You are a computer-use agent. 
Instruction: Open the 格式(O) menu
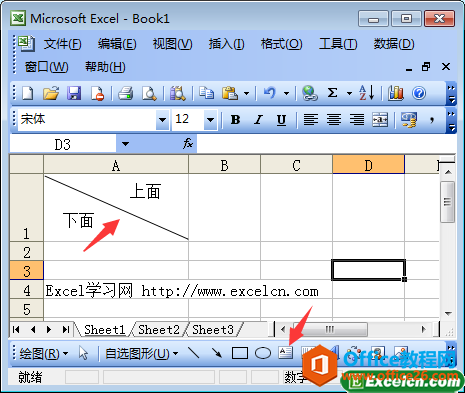pyautogui.click(x=281, y=44)
